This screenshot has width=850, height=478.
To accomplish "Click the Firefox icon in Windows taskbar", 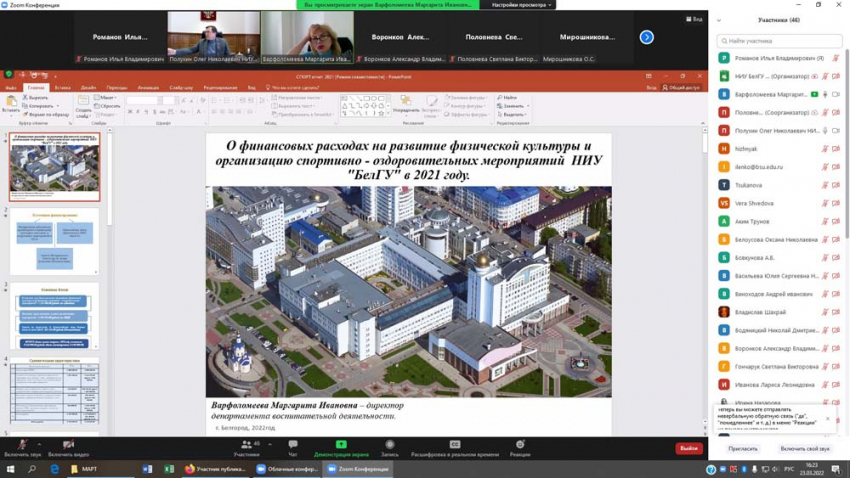I will [189, 469].
